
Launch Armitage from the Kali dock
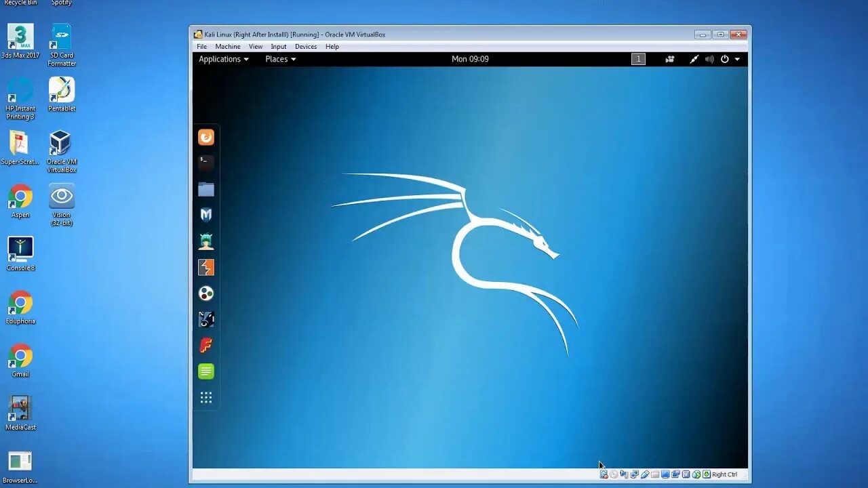(x=206, y=241)
